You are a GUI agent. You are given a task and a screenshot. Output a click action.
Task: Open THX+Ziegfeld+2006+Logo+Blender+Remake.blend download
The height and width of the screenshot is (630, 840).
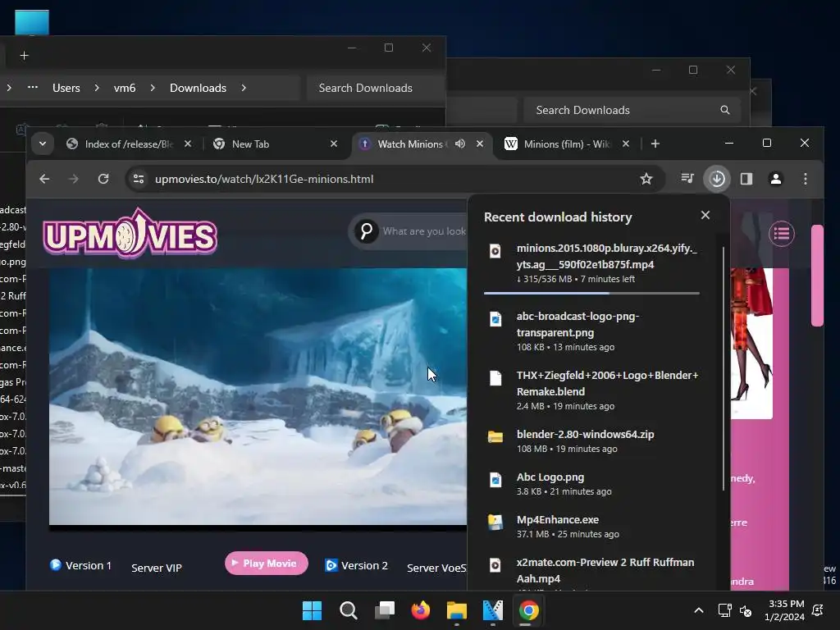click(x=592, y=390)
